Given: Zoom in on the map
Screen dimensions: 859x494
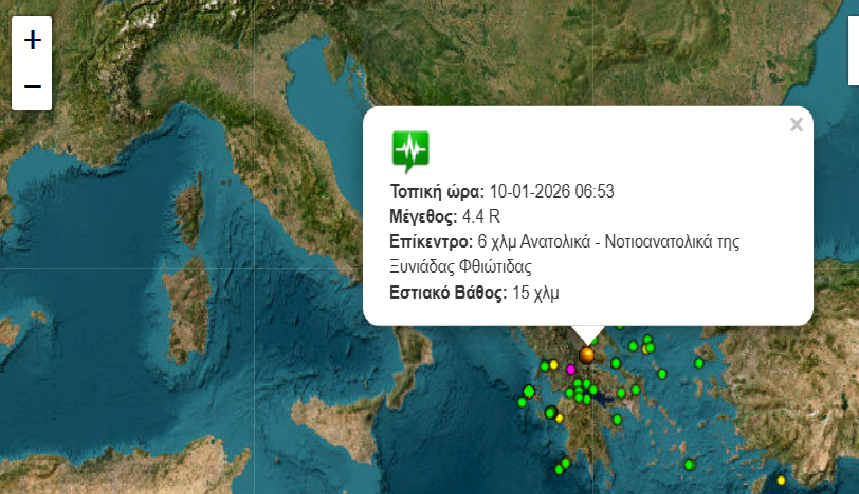Looking at the screenshot, I should tap(32, 40).
